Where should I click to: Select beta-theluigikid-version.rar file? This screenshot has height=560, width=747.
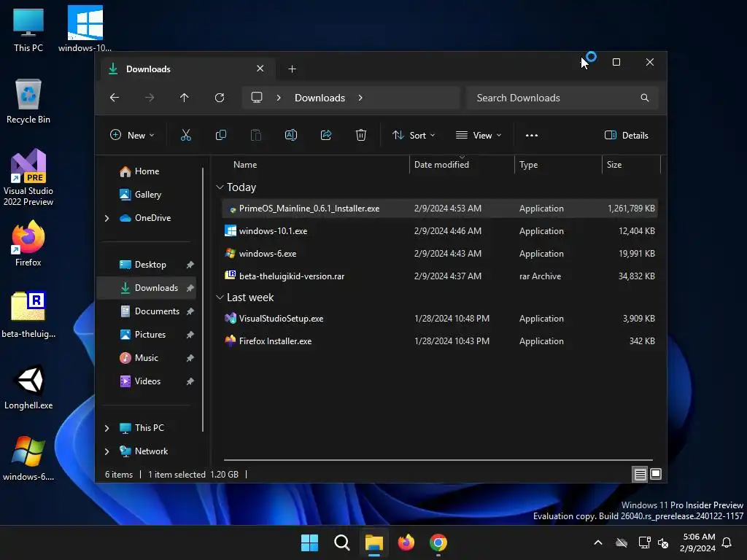click(x=440, y=276)
